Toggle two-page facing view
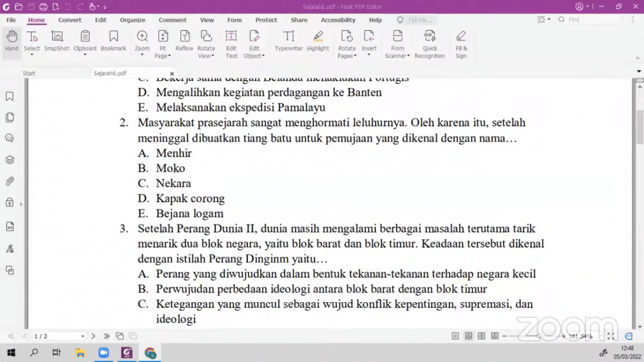Image resolution: width=644 pixels, height=362 pixels. tap(481, 336)
